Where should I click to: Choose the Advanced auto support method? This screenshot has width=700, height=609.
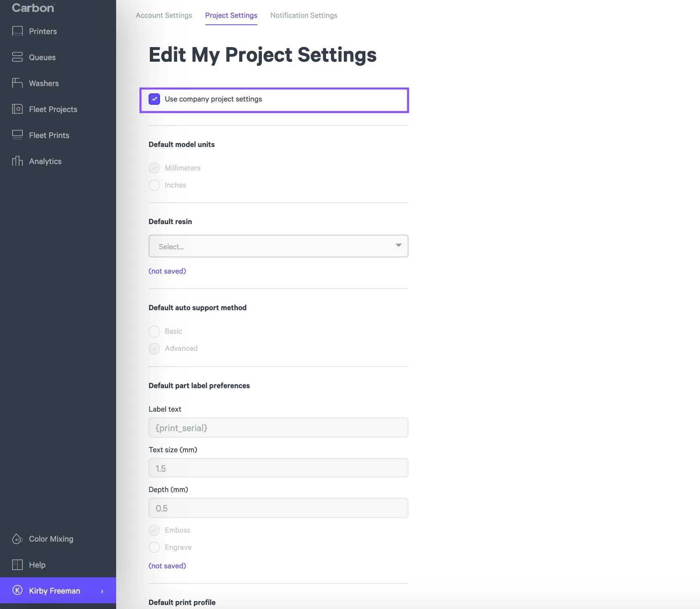(x=154, y=348)
